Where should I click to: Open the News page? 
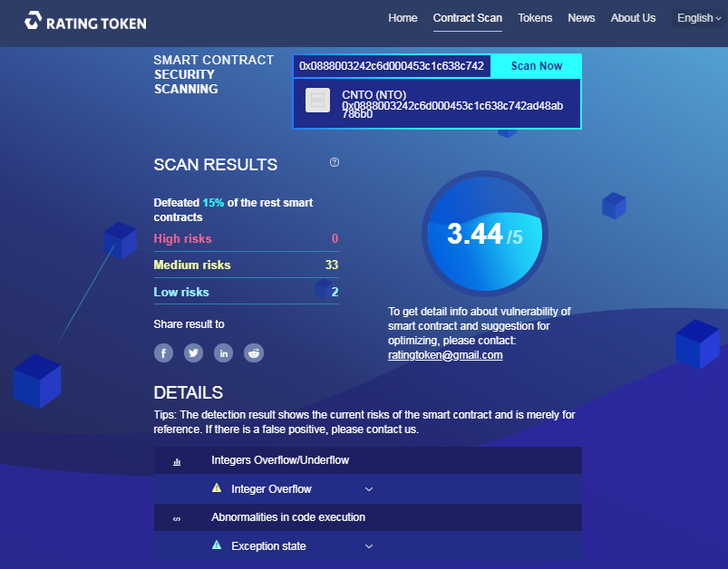click(x=581, y=18)
